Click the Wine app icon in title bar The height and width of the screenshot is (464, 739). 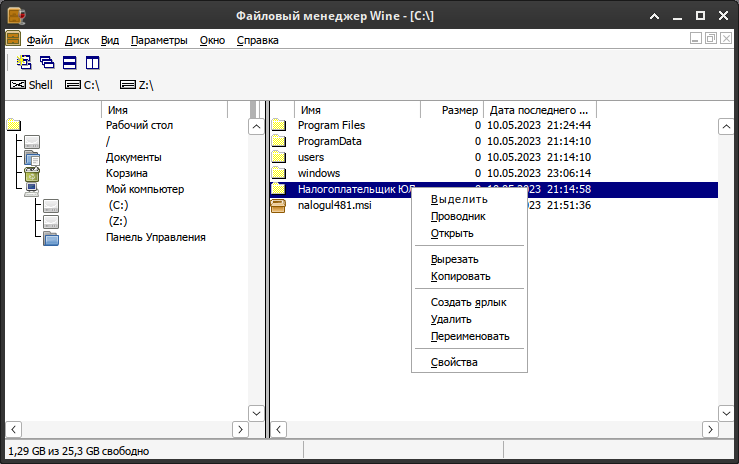click(16, 16)
